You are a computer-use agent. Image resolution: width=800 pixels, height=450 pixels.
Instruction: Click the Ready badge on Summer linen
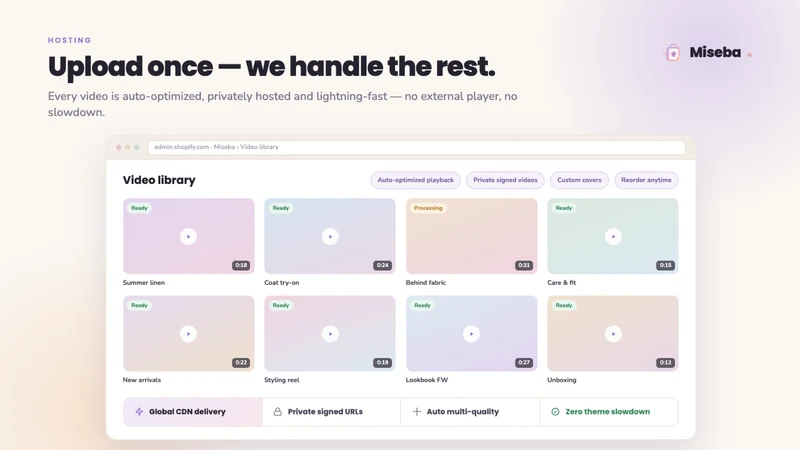coord(139,208)
